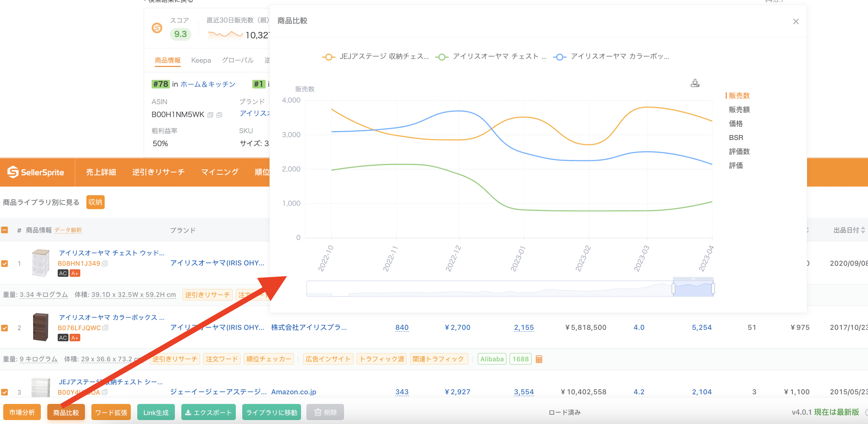Viewport: 868px width, 424px height.
Task: Click right handle of chart range slider
Action: (x=713, y=289)
